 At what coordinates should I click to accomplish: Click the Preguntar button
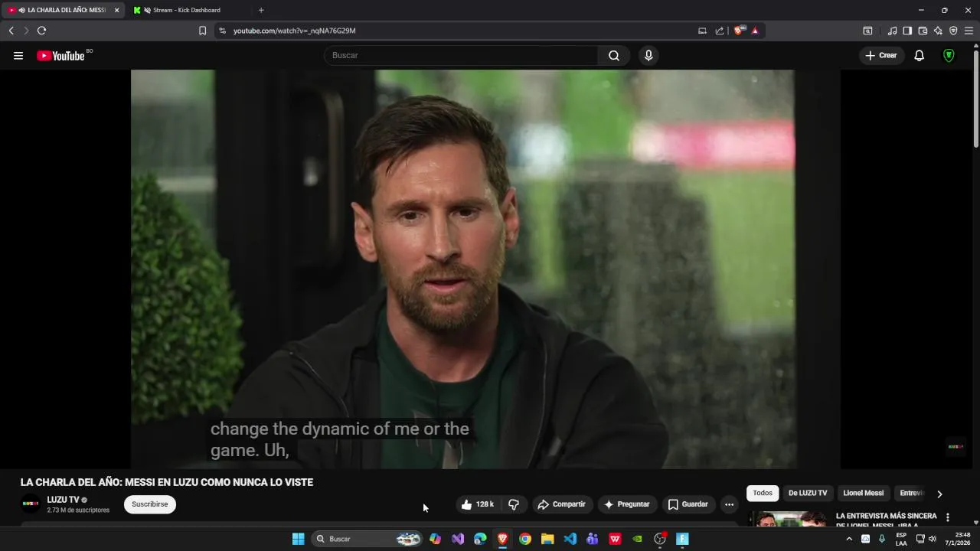click(x=626, y=504)
